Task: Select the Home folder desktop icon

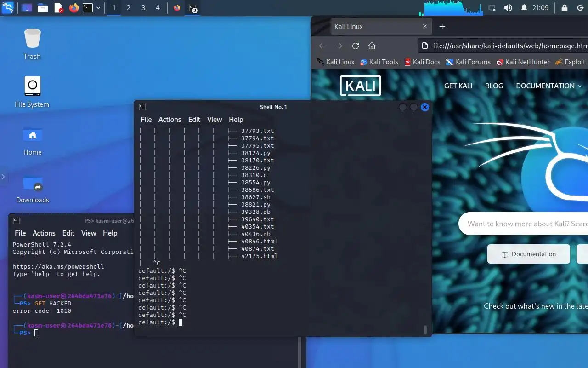Action: pos(32,140)
